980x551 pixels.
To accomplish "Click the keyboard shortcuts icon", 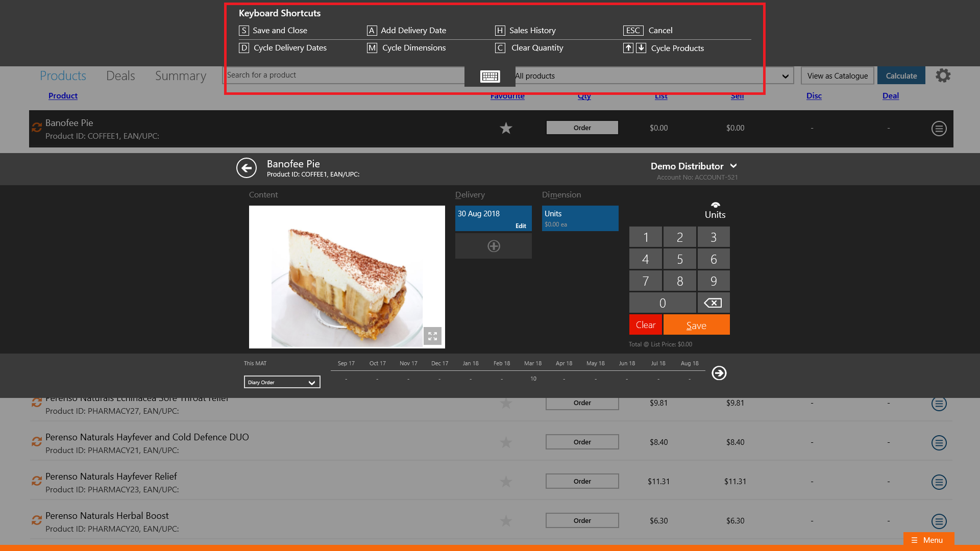I will 490,77.
